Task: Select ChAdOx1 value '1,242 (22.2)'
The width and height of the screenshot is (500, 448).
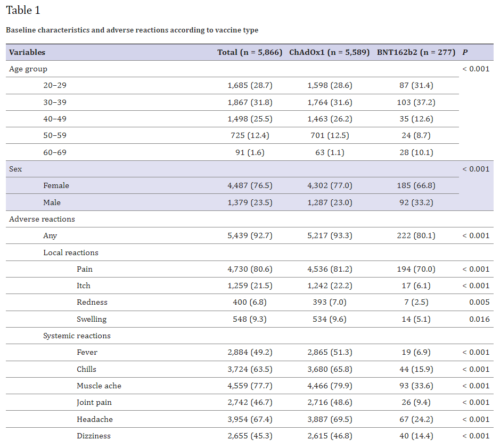Action: (x=330, y=286)
